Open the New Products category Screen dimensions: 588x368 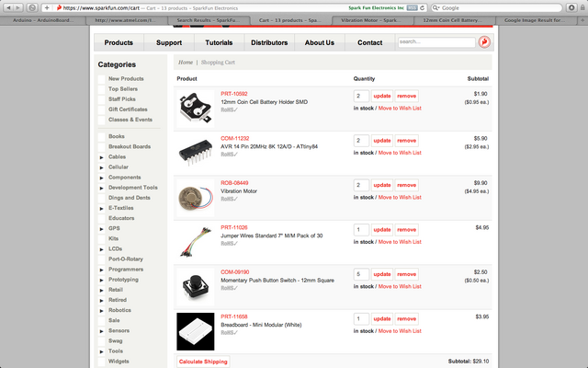pyautogui.click(x=126, y=79)
